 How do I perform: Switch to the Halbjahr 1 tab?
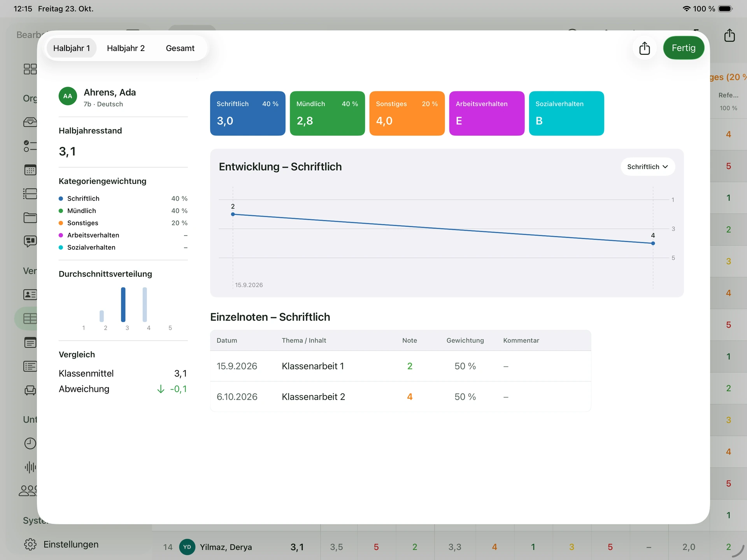(x=72, y=48)
